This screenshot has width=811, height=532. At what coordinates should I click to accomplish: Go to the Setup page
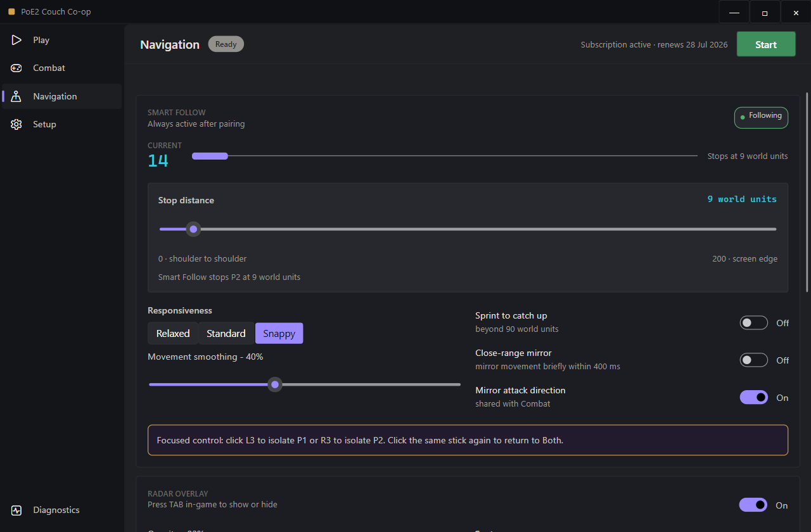(x=61, y=124)
